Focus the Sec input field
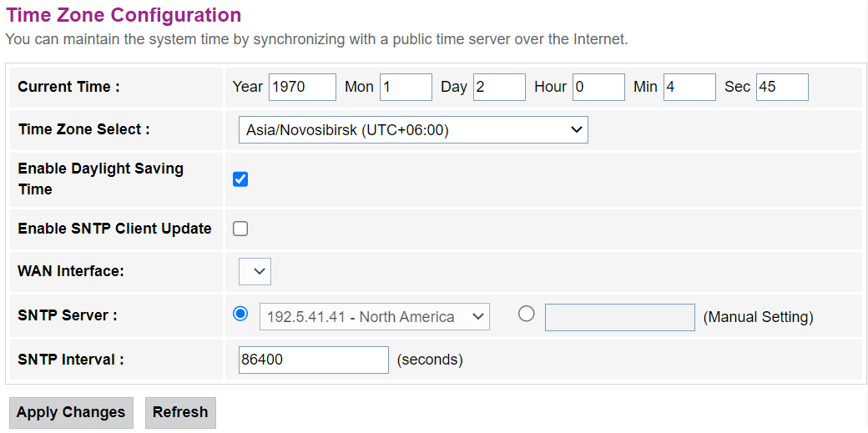This screenshot has width=868, height=433. point(782,87)
